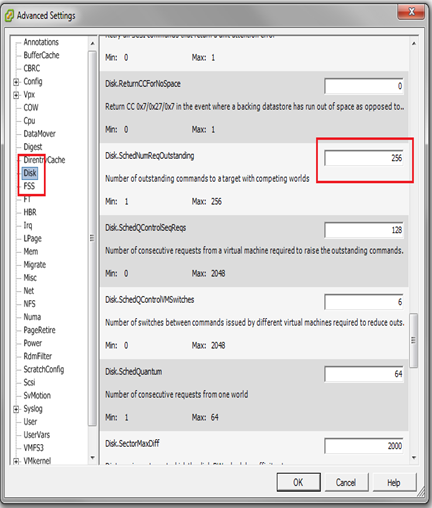Click the settings list scroll-up arrow
This screenshot has height=508, width=432.
[x=414, y=43]
